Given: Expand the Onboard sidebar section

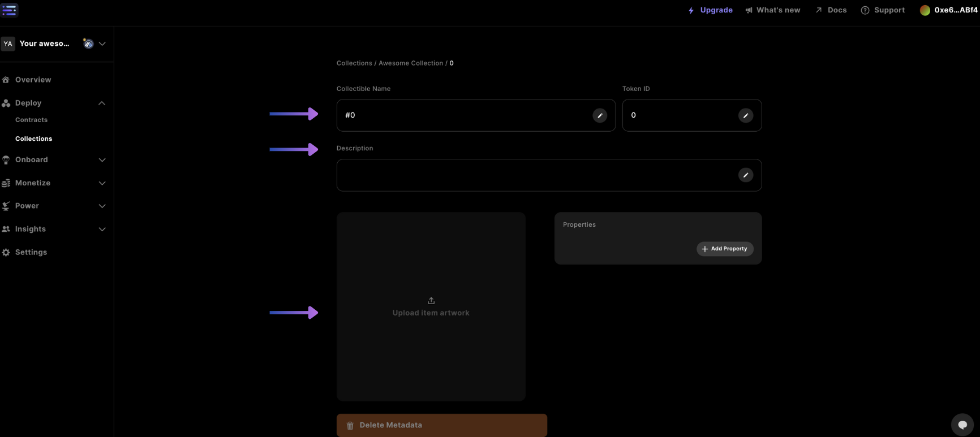Looking at the screenshot, I should pos(102,160).
